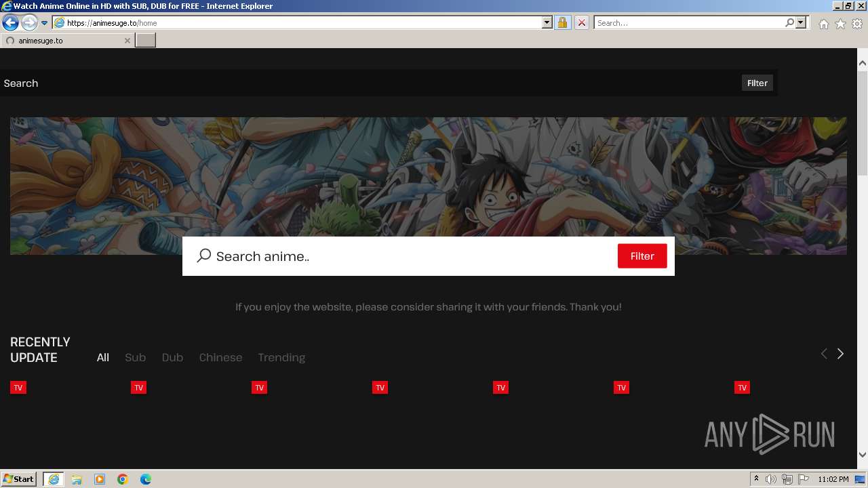Open the Tools gear icon
The height and width of the screenshot is (488, 868).
(857, 24)
